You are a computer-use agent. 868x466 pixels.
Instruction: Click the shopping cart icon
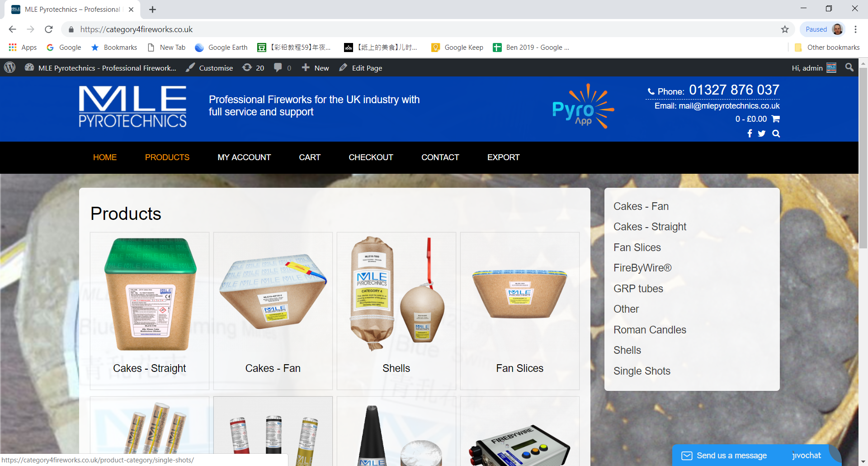776,119
